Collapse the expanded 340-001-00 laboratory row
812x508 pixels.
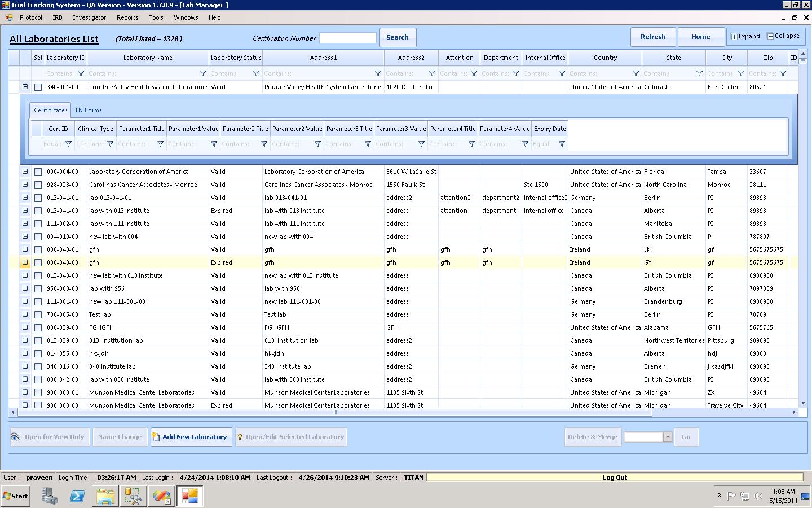point(25,87)
